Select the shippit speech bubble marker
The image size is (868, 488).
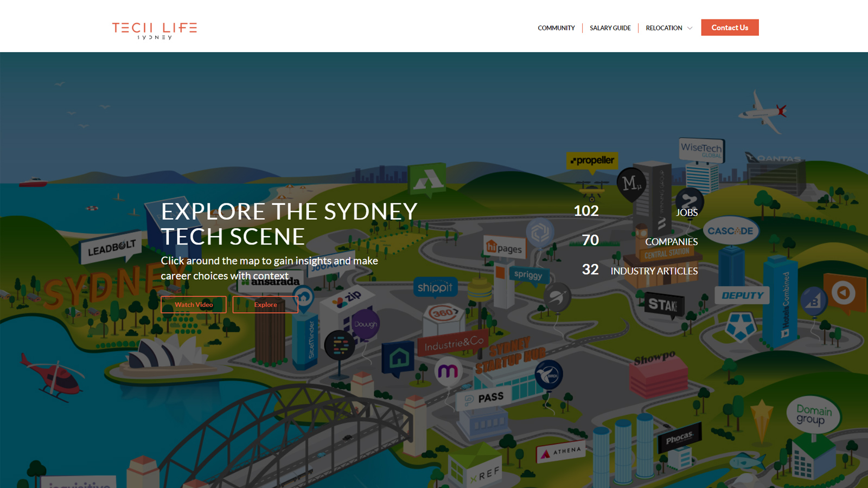tap(435, 287)
